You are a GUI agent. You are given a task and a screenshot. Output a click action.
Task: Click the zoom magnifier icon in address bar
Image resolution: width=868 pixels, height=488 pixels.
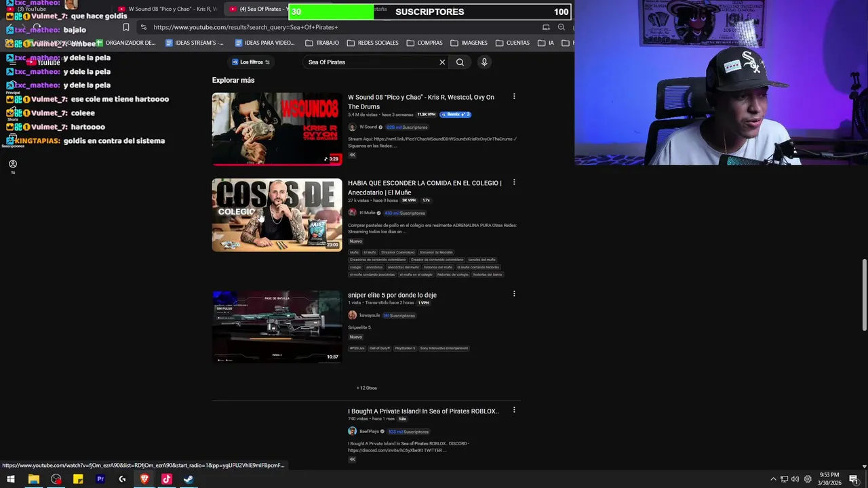coord(561,27)
